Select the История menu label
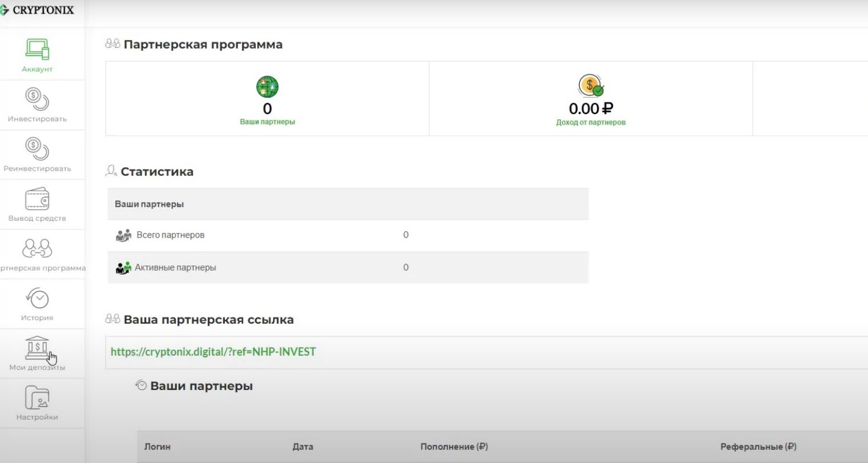The image size is (868, 463). pyautogui.click(x=37, y=317)
